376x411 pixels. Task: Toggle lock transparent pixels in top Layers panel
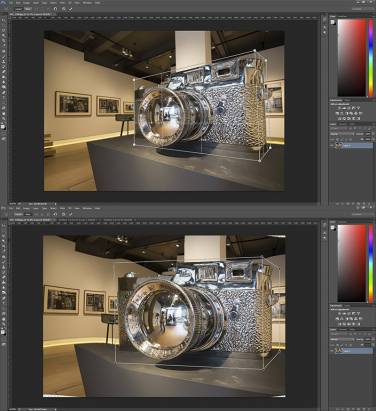click(337, 139)
